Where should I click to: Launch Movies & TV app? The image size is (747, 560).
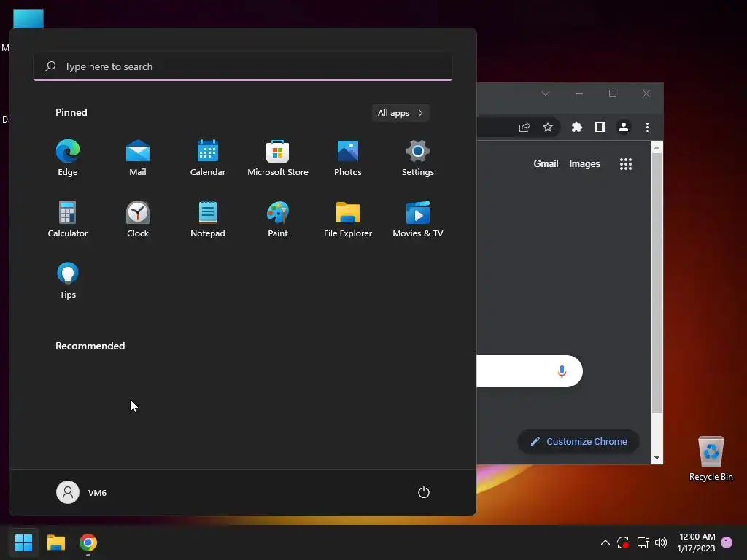point(418,219)
